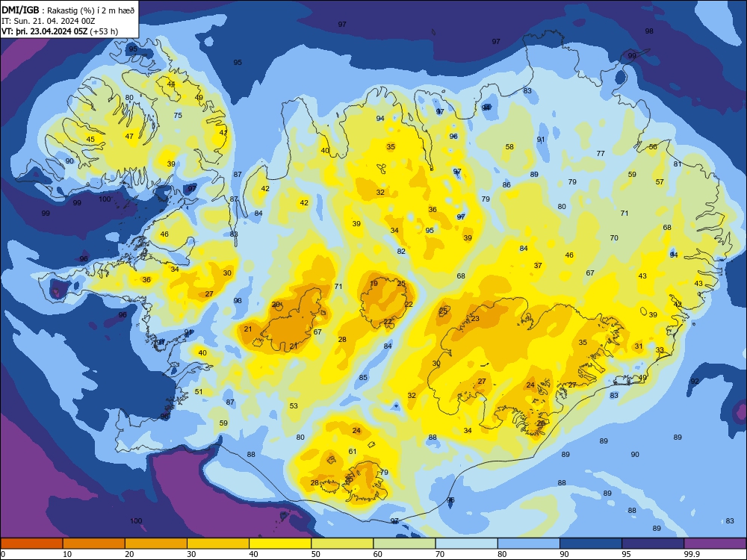Screen dimensions: 747x560
Task: Click the map value 57
Action: coord(660,182)
